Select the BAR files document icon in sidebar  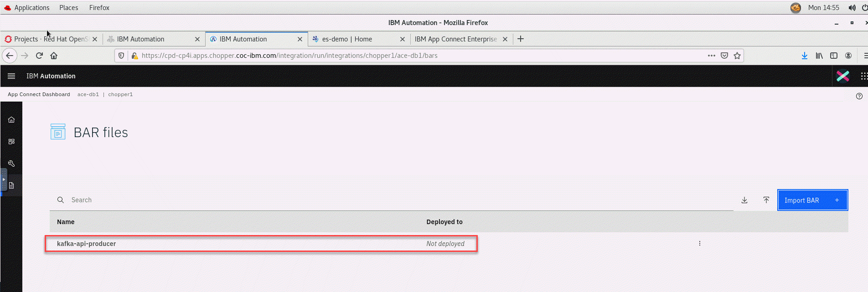(x=11, y=185)
